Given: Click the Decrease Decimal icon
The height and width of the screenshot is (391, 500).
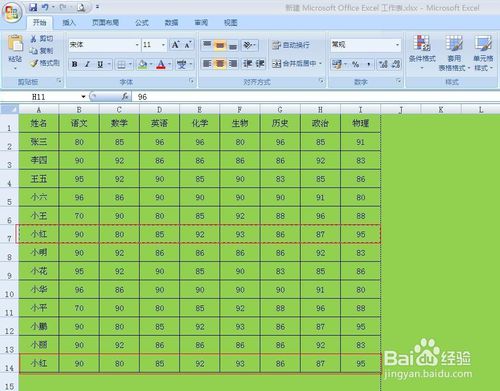Looking at the screenshot, I should click(396, 64).
